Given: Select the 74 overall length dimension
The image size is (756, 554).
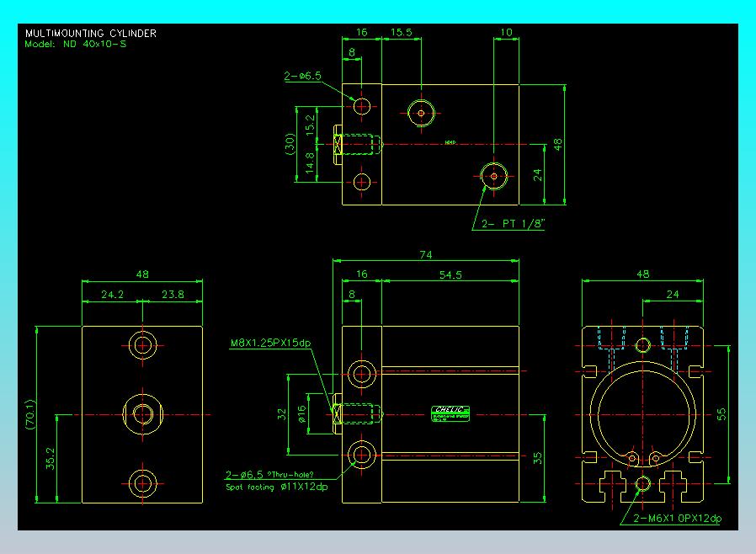Looking at the screenshot, I should (x=426, y=254).
